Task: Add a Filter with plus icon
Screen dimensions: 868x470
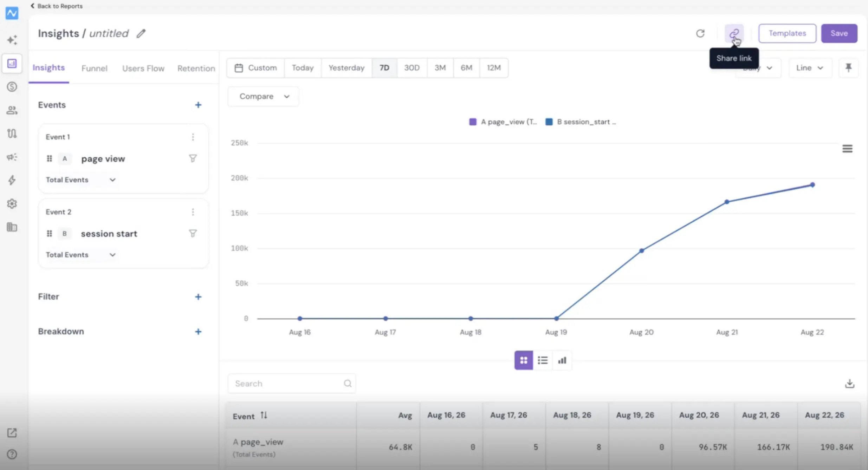Action: point(198,297)
